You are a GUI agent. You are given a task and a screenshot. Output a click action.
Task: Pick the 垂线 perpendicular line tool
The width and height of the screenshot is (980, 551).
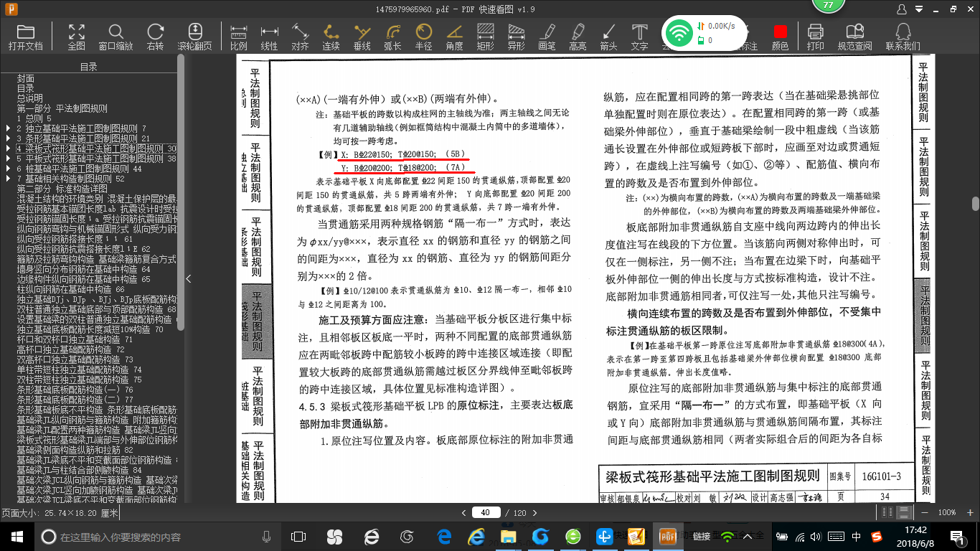point(362,37)
